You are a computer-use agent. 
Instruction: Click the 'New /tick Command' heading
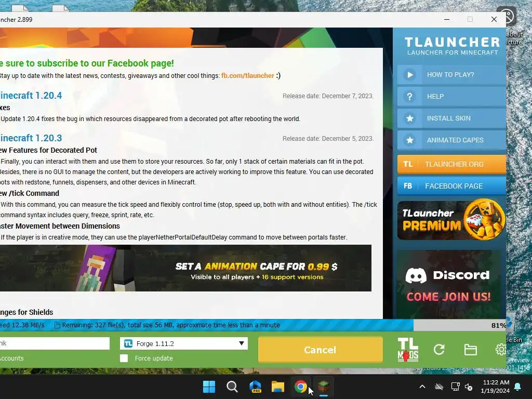click(x=30, y=193)
